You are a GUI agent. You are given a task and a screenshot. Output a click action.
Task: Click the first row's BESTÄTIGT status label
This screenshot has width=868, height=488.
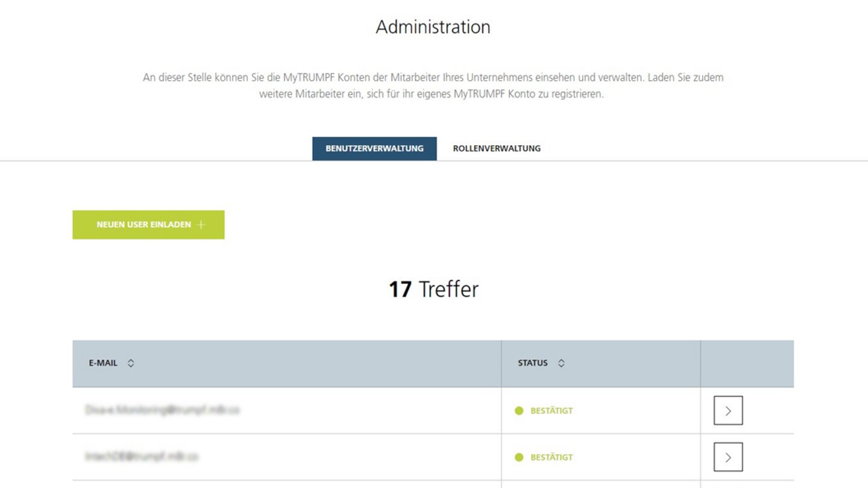pos(551,411)
